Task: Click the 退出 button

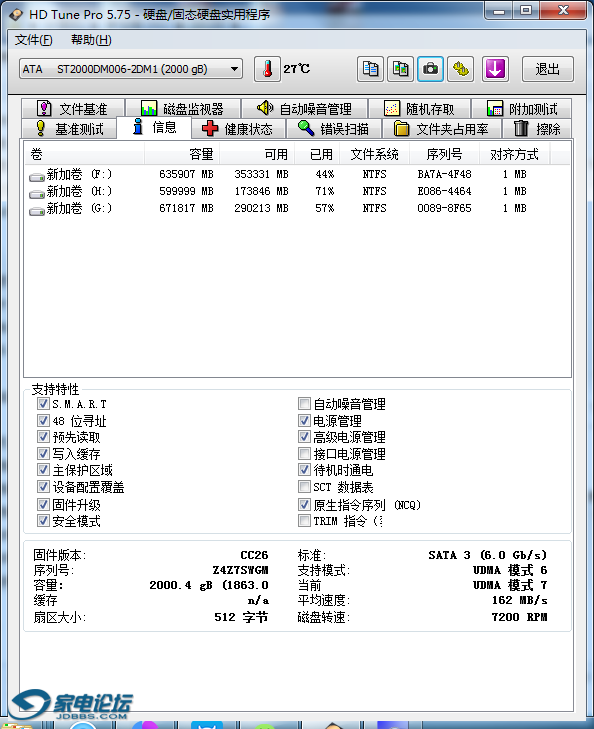Action: [548, 69]
